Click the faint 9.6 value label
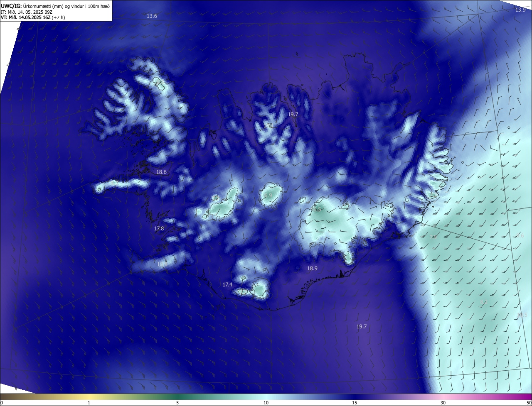The height and width of the screenshot is (406, 532). [520, 236]
